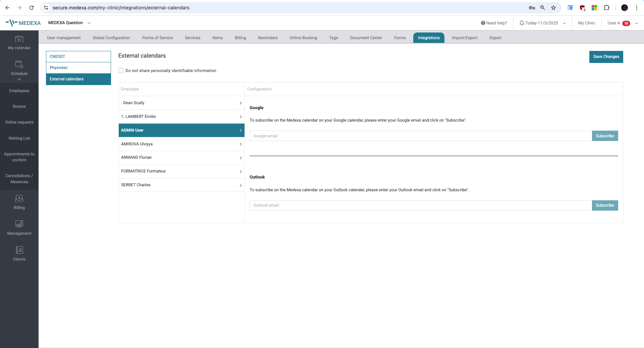The height and width of the screenshot is (348, 644).
Task: Focus the Google email field
Action: [x=421, y=136]
